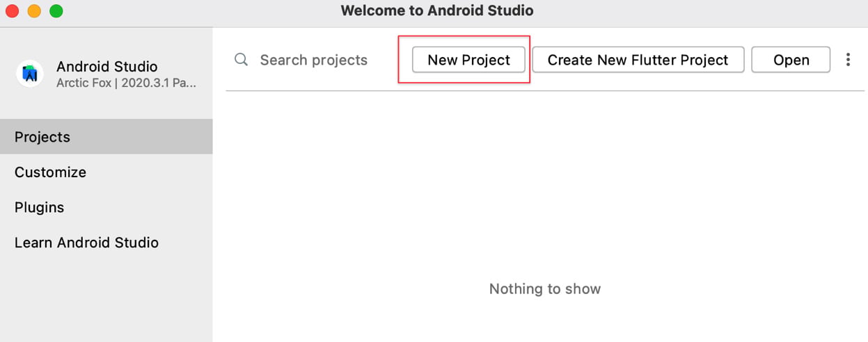Click the Android Studio name label
The image size is (868, 342).
click(x=107, y=67)
